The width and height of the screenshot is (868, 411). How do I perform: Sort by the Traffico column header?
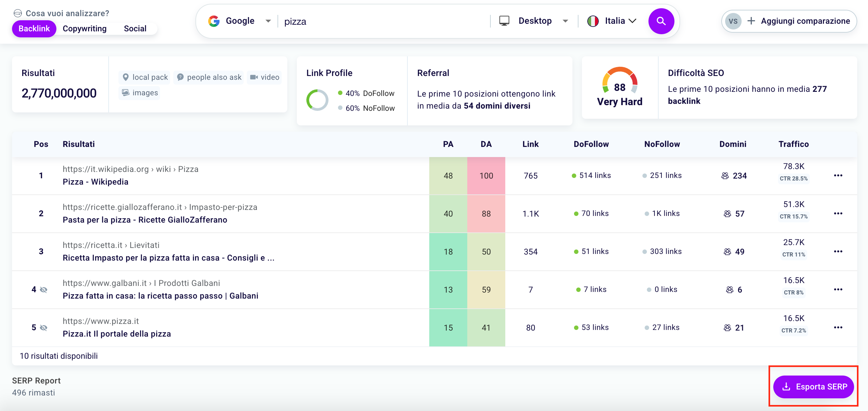[x=793, y=144]
